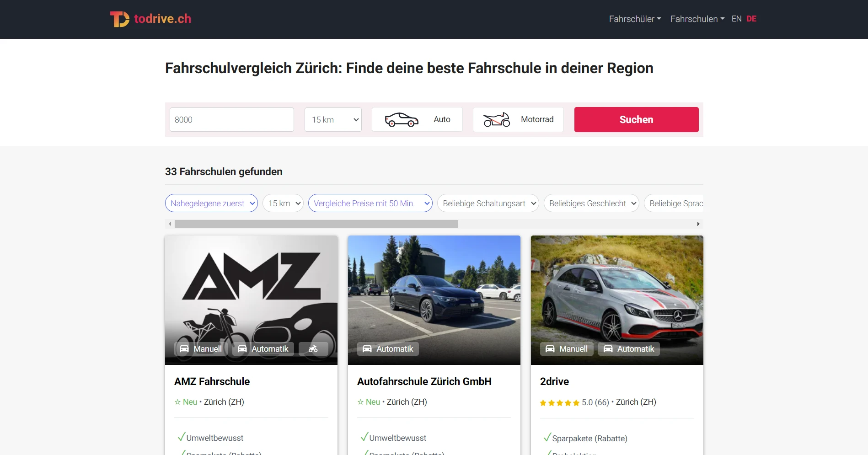Click the Zürich (ZH) location of 2drive
The image size is (868, 455).
point(636,402)
